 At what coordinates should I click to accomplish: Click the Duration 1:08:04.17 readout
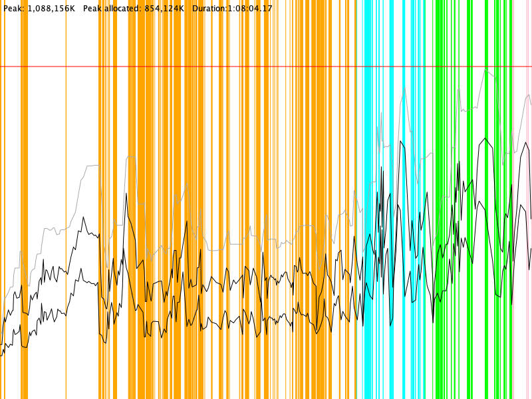click(232, 9)
